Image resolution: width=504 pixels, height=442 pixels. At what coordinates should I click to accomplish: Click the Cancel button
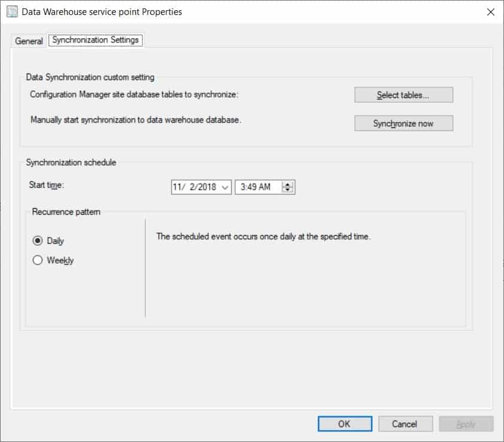coord(405,423)
